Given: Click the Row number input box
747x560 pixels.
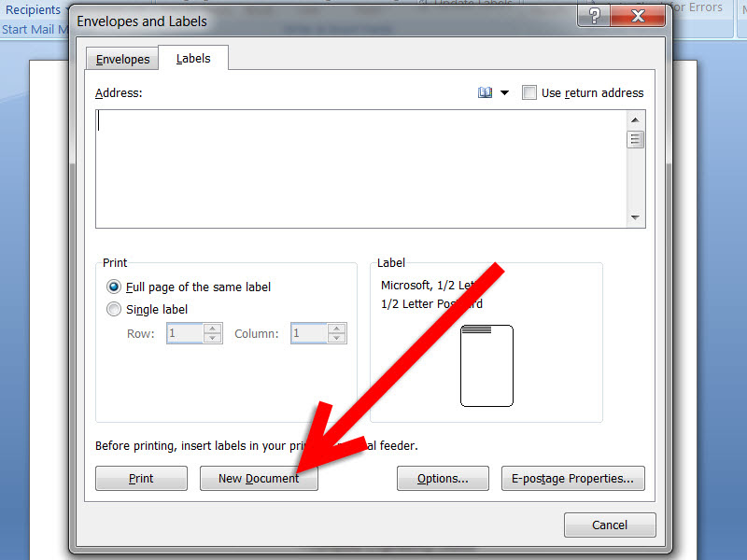Looking at the screenshot, I should pos(187,333).
